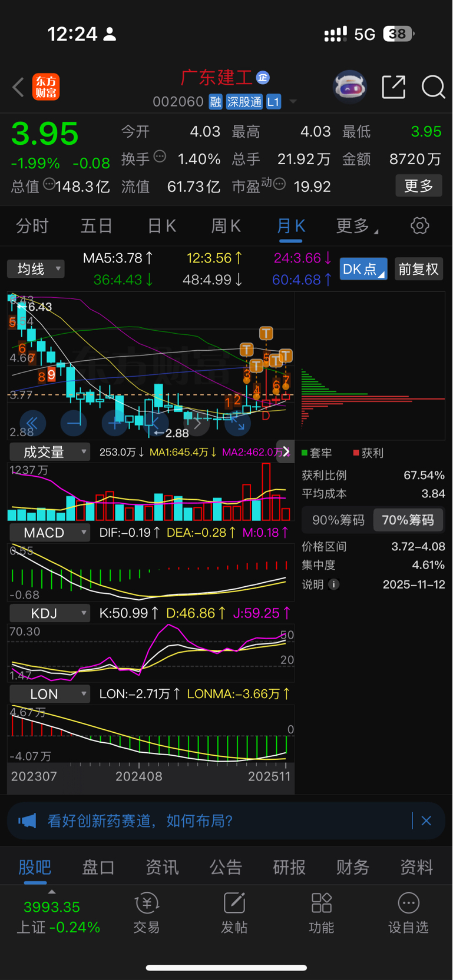Tap the 总值 info icon
Viewport: 453px width, 980px height.
[x=49, y=184]
